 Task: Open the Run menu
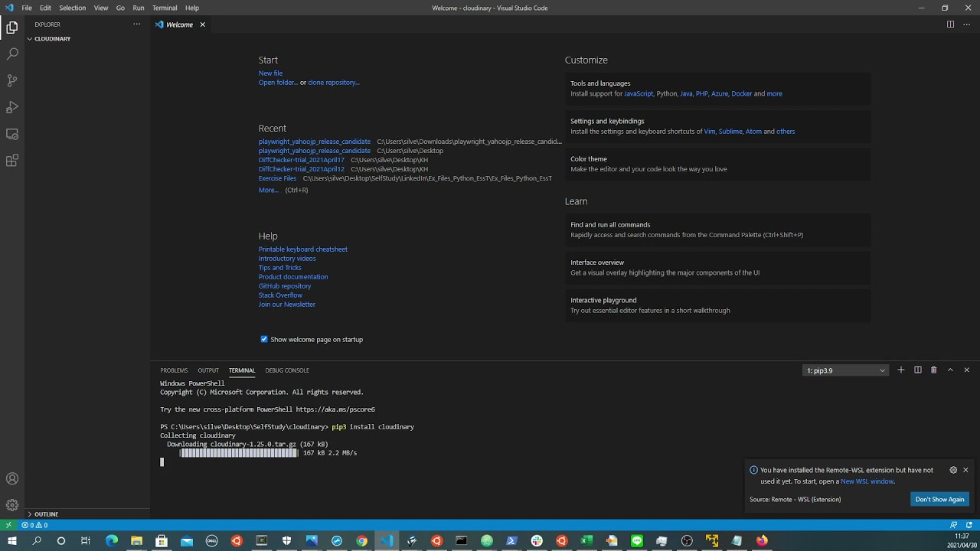pyautogui.click(x=139, y=8)
